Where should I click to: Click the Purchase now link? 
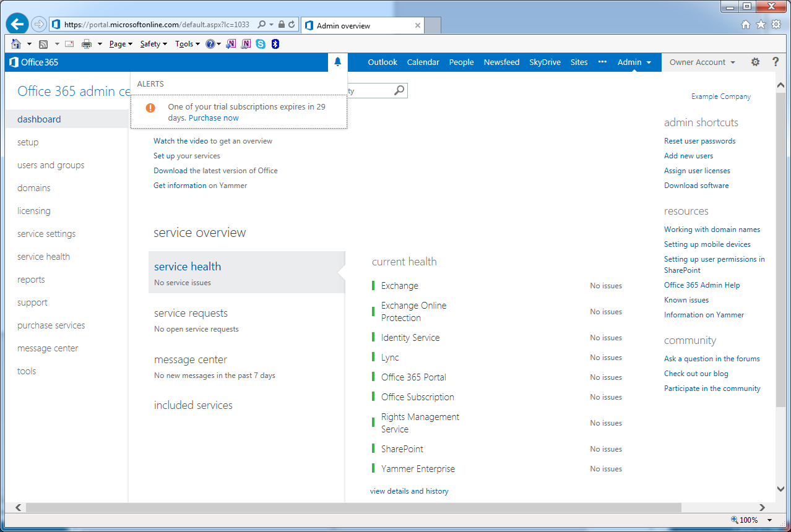click(214, 118)
